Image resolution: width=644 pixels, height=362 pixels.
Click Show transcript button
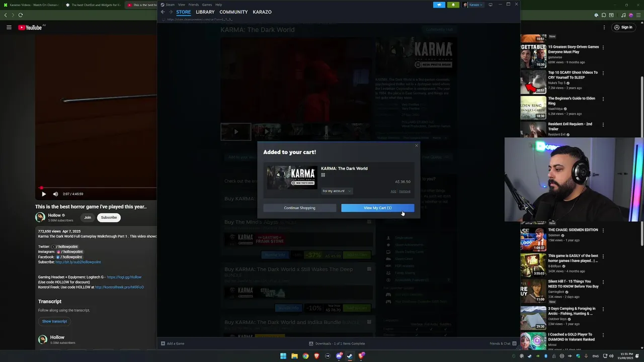tap(54, 321)
